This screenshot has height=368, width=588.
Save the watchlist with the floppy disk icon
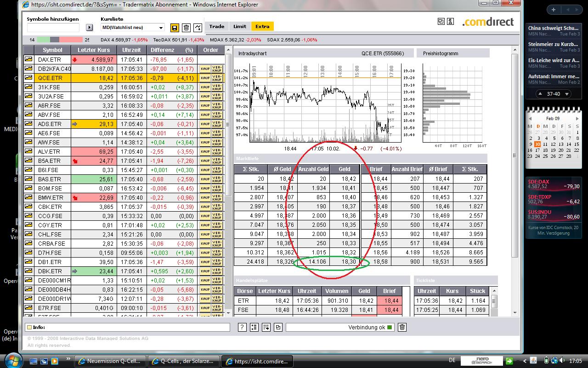coord(175,28)
